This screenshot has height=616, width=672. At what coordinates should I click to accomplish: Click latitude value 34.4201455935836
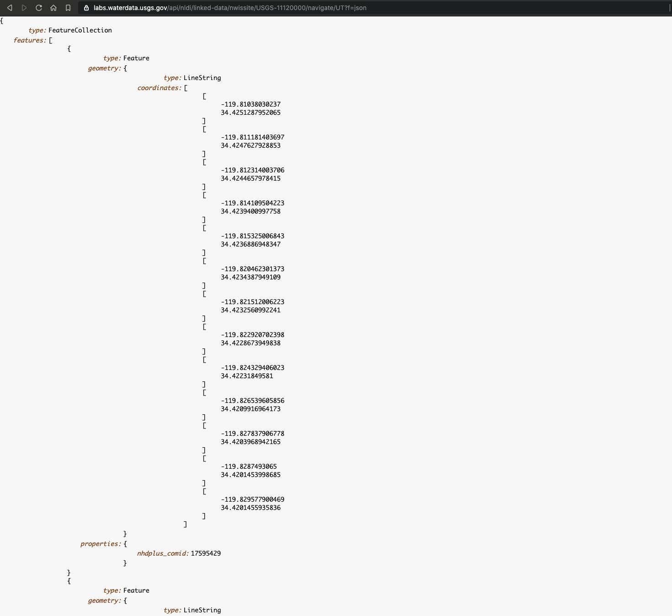(x=251, y=508)
